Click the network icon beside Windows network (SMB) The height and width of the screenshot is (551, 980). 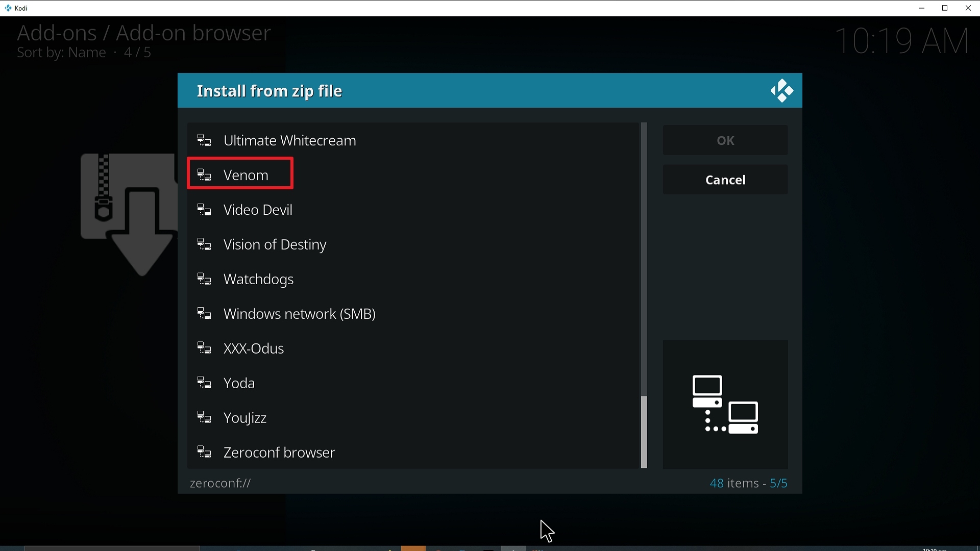tap(205, 314)
